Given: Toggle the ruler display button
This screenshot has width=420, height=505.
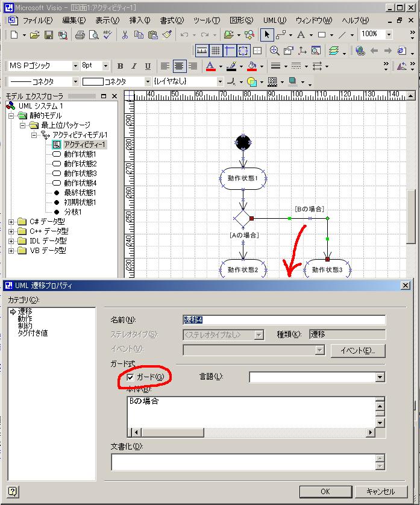Looking at the screenshot, I should coord(202,51).
